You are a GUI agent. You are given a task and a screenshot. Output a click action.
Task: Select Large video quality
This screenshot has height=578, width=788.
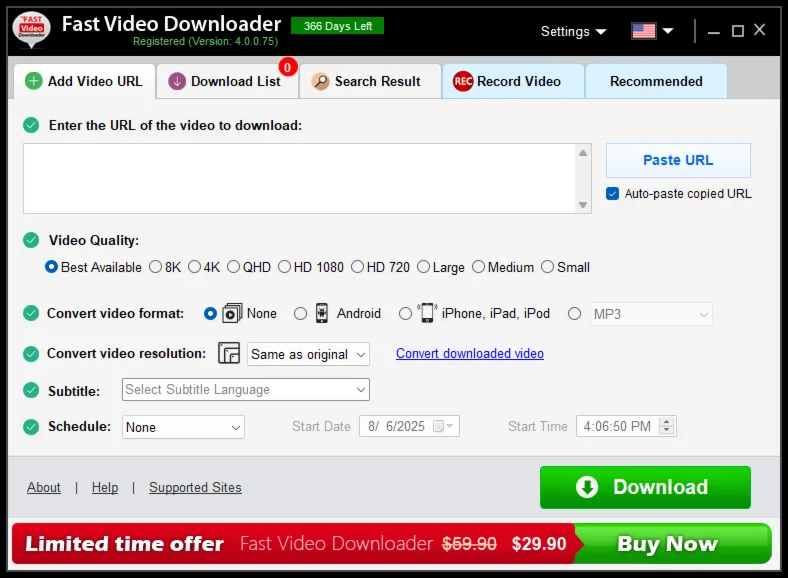(423, 267)
